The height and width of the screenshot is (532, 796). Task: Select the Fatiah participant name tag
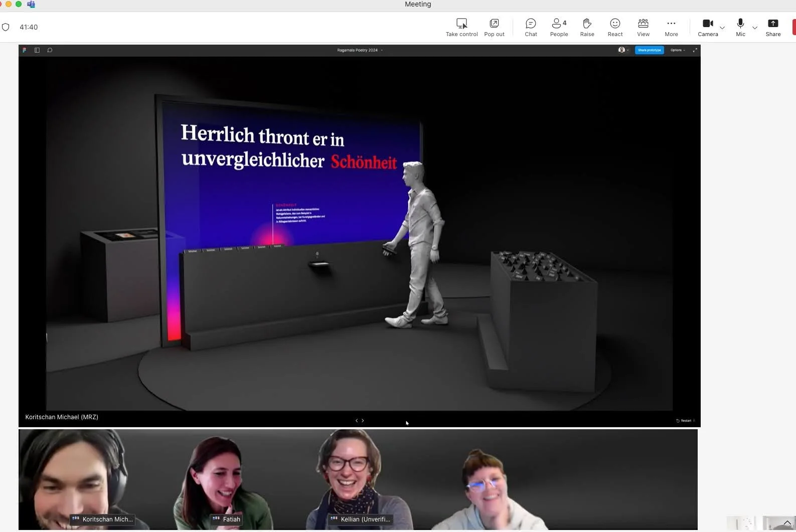(x=226, y=519)
